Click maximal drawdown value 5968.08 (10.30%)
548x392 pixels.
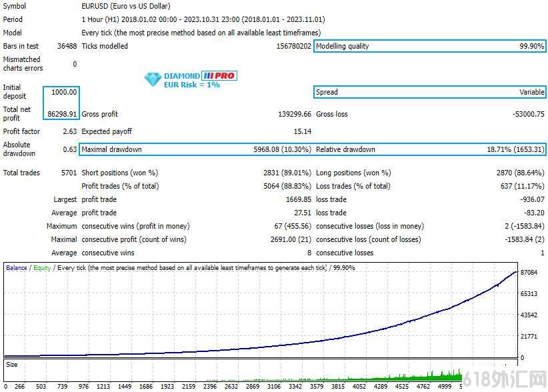(282, 149)
